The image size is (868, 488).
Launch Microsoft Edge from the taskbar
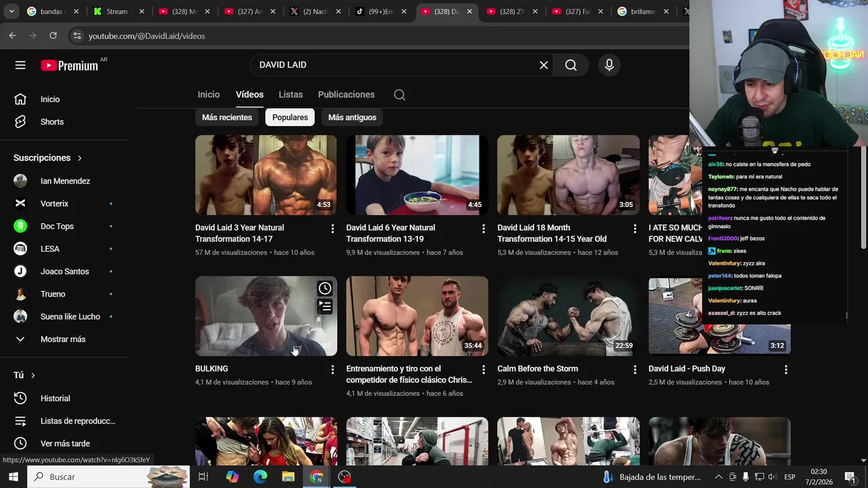260,476
